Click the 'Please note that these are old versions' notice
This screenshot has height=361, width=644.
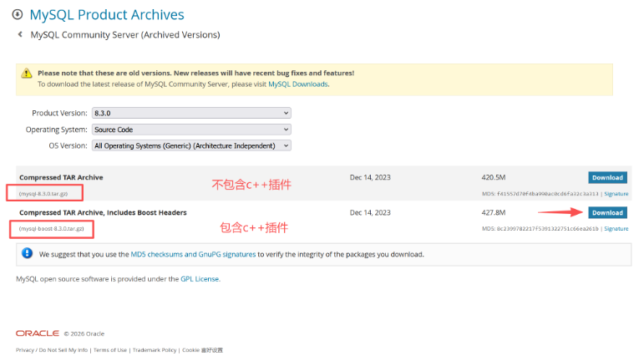click(x=196, y=73)
